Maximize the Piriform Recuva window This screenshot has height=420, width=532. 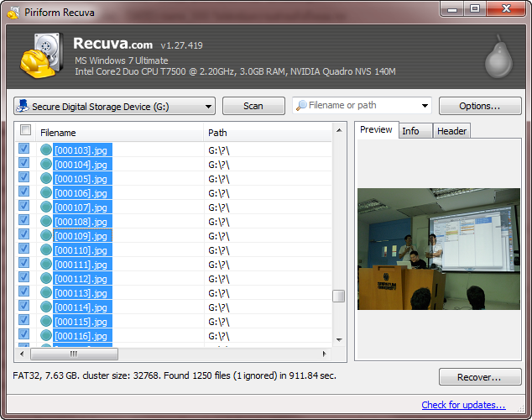pyautogui.click(x=475, y=9)
